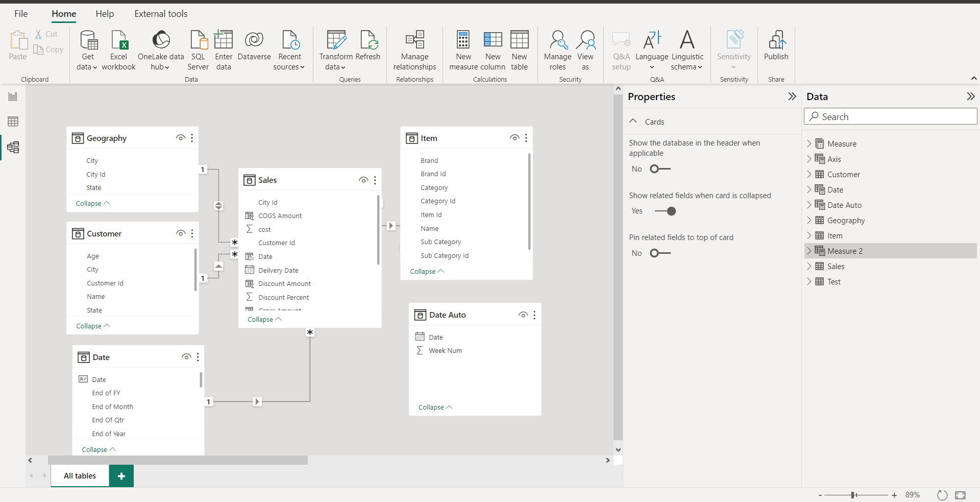Expand the Customer table in Data pane
Screen dimensions: 980x502
(809, 174)
